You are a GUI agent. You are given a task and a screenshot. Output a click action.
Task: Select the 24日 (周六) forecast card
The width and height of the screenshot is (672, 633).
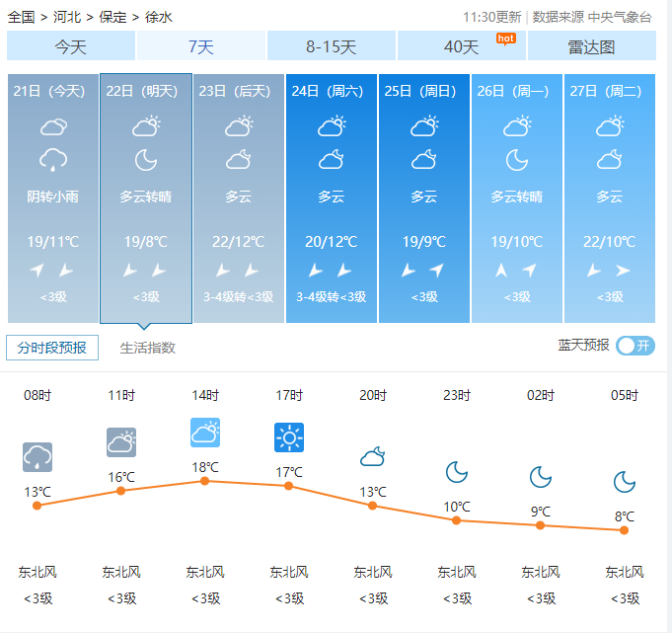(331, 198)
